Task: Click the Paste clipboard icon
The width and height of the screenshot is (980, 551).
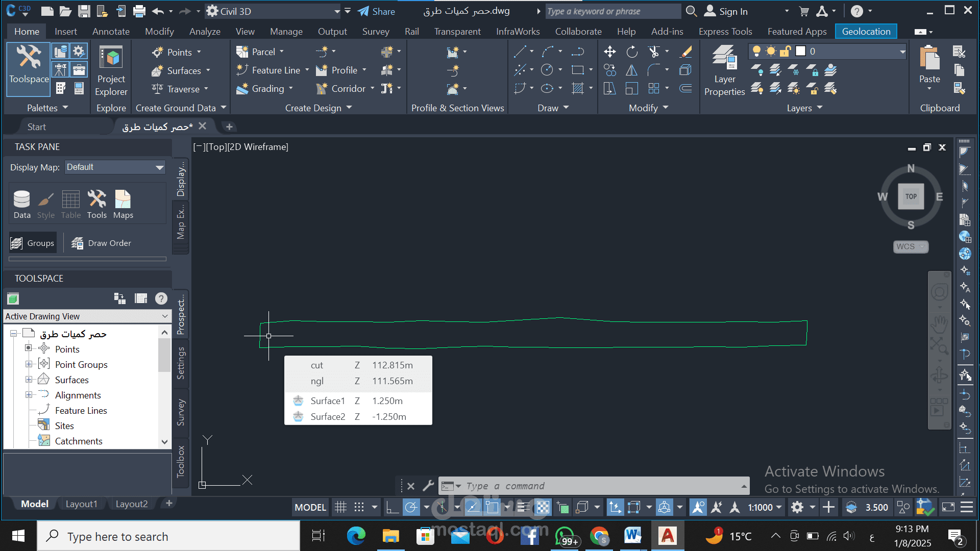Action: click(929, 65)
